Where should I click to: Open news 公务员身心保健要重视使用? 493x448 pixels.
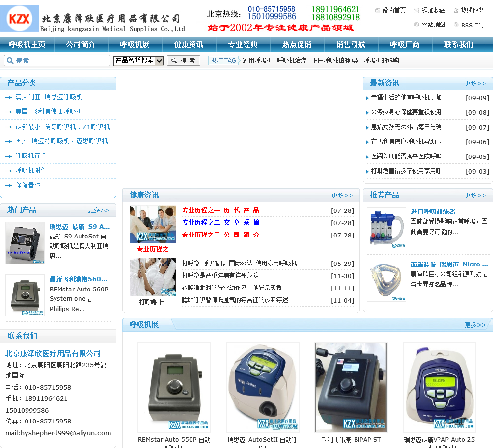click(x=406, y=112)
